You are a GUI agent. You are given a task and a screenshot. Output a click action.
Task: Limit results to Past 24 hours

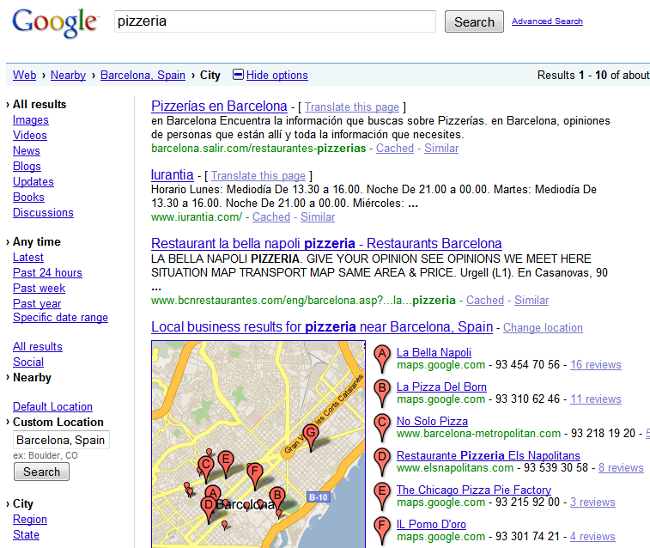[48, 272]
